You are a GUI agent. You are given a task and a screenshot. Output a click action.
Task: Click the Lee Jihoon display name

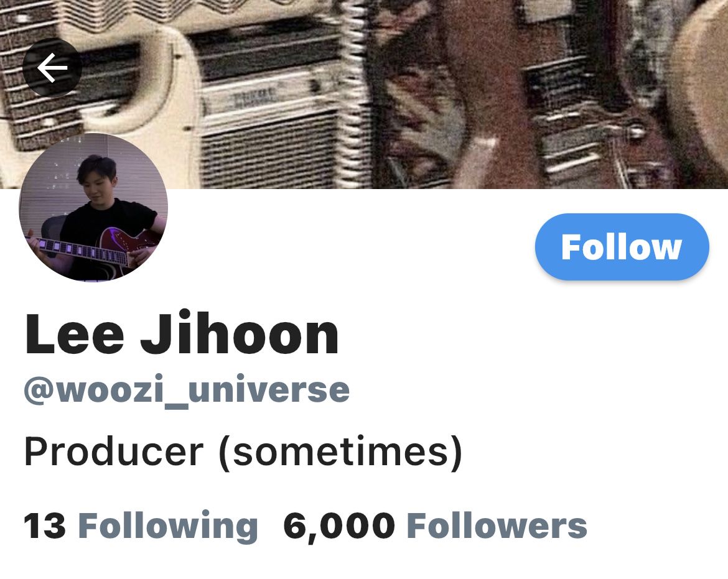[x=182, y=333]
